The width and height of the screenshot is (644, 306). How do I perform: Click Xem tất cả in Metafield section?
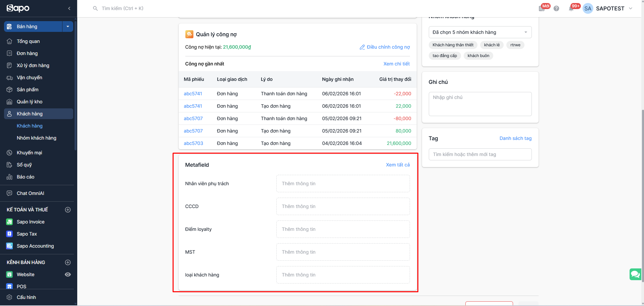pos(398,165)
